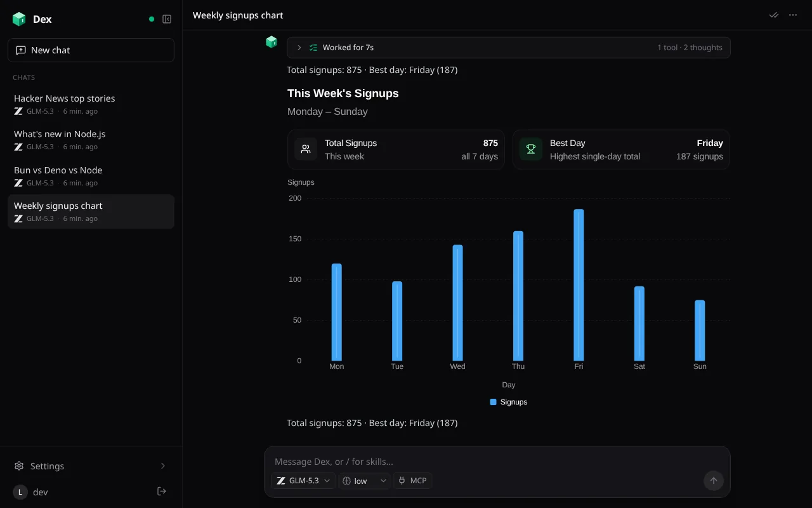This screenshot has height=508, width=812.
Task: Click the Dex cube logo in sidebar
Action: pyautogui.click(x=19, y=19)
